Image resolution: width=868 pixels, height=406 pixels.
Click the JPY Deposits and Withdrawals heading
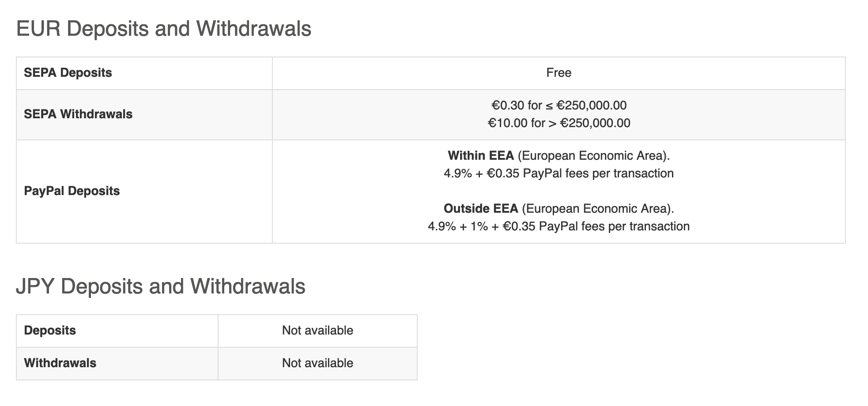click(x=160, y=286)
